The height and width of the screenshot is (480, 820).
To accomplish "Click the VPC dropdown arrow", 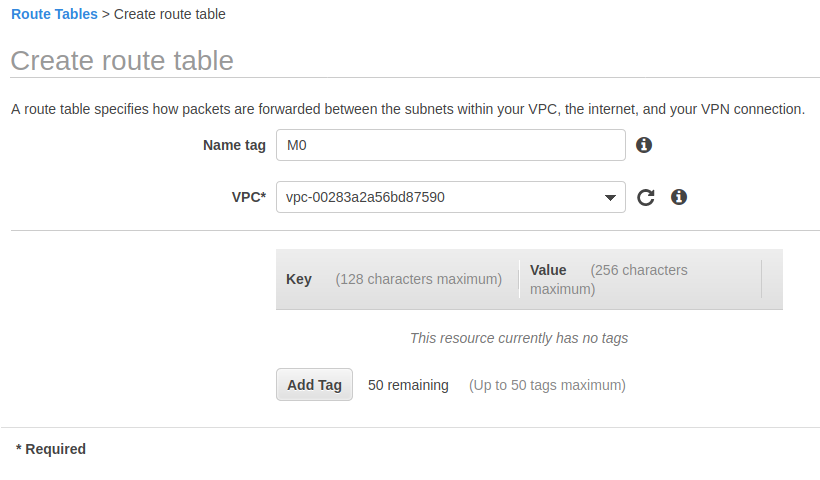I will pyautogui.click(x=611, y=198).
